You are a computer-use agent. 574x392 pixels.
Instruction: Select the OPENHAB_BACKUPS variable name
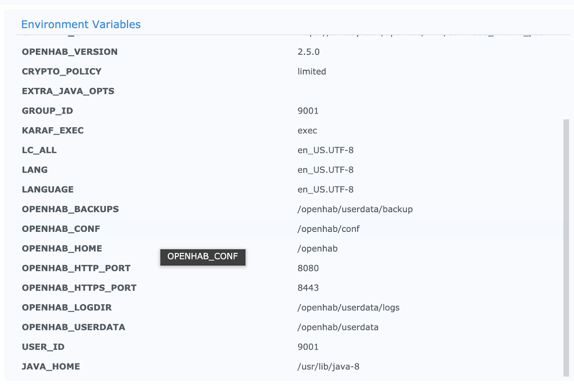click(70, 210)
